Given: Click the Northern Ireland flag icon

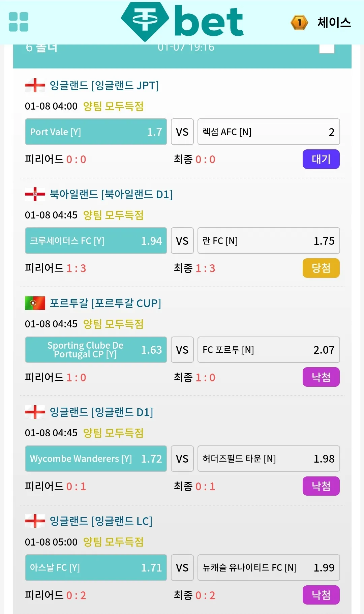Looking at the screenshot, I should (x=35, y=194).
